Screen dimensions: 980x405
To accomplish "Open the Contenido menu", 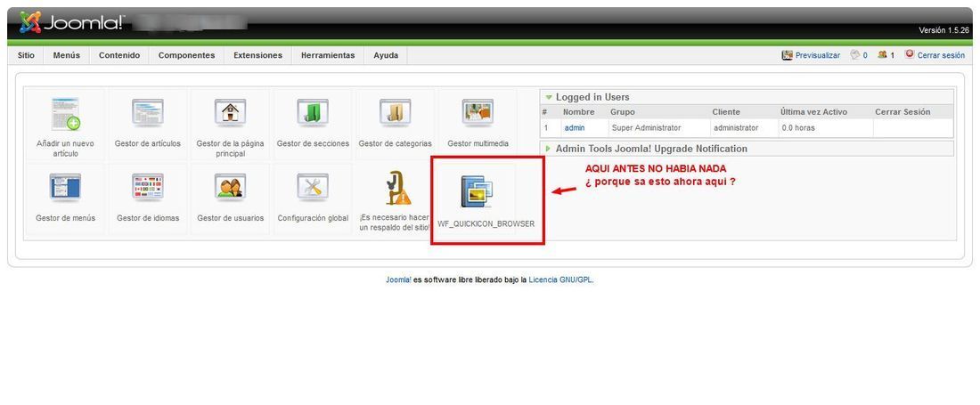I will (x=119, y=55).
